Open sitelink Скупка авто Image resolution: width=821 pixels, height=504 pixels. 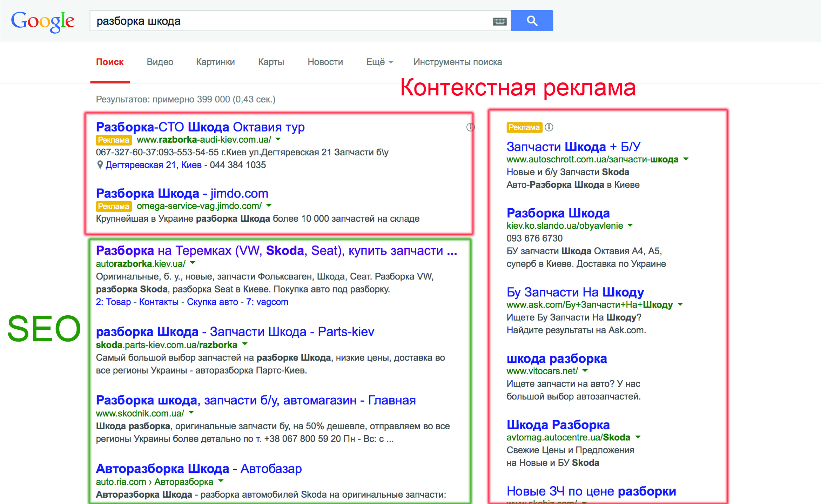213,302
